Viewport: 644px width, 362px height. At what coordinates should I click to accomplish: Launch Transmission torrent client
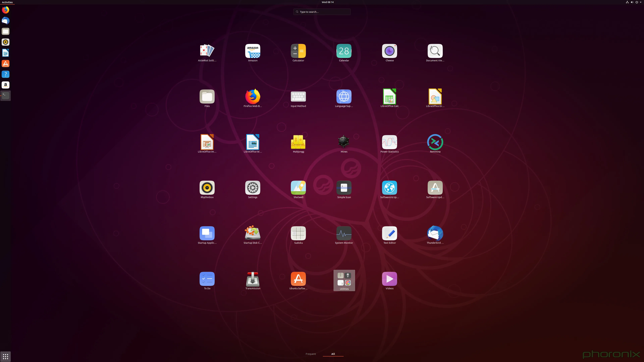(x=253, y=281)
